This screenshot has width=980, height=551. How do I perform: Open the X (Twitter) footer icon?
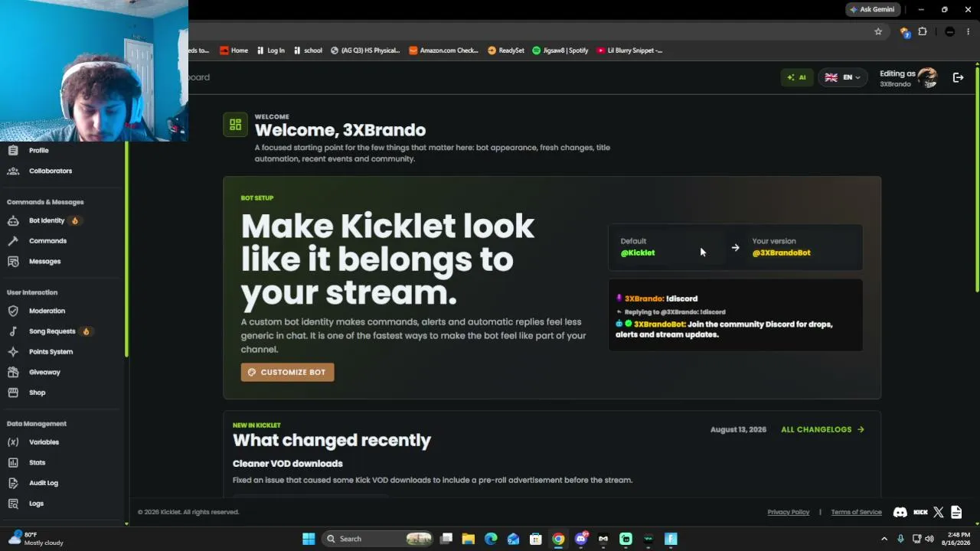pyautogui.click(x=939, y=512)
